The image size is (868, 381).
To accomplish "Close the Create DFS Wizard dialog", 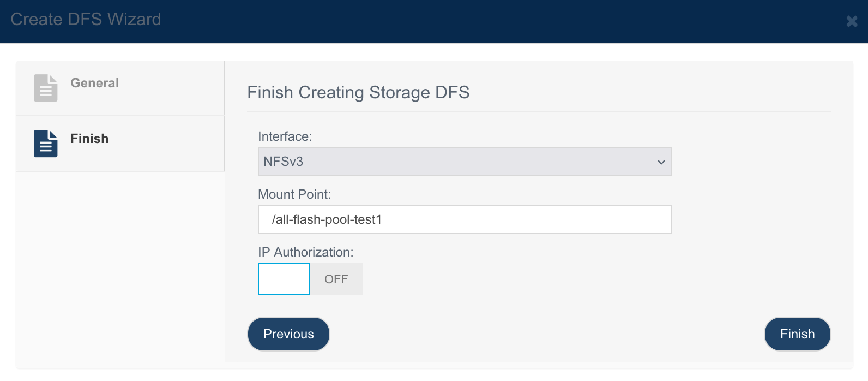I will pos(852,21).
